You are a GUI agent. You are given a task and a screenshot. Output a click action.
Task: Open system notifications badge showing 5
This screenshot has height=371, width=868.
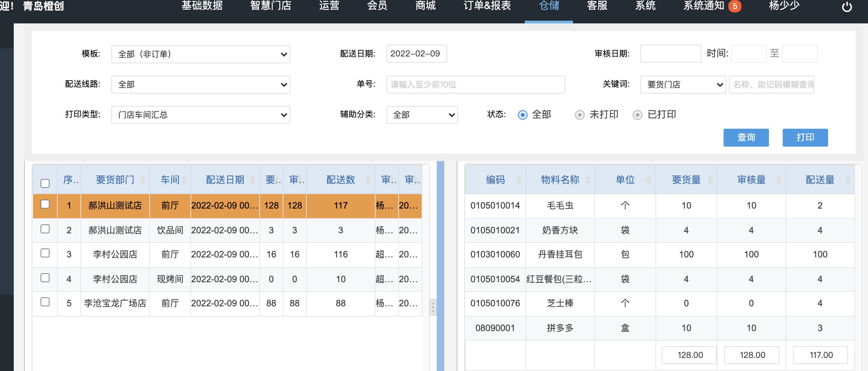coord(735,6)
